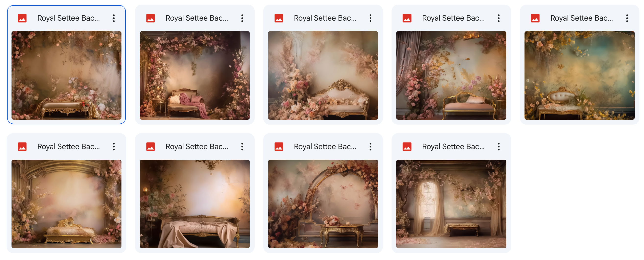This screenshot has height=260, width=644.
Task: Open thumbnail with draped pink fabric bench
Action: 195,204
